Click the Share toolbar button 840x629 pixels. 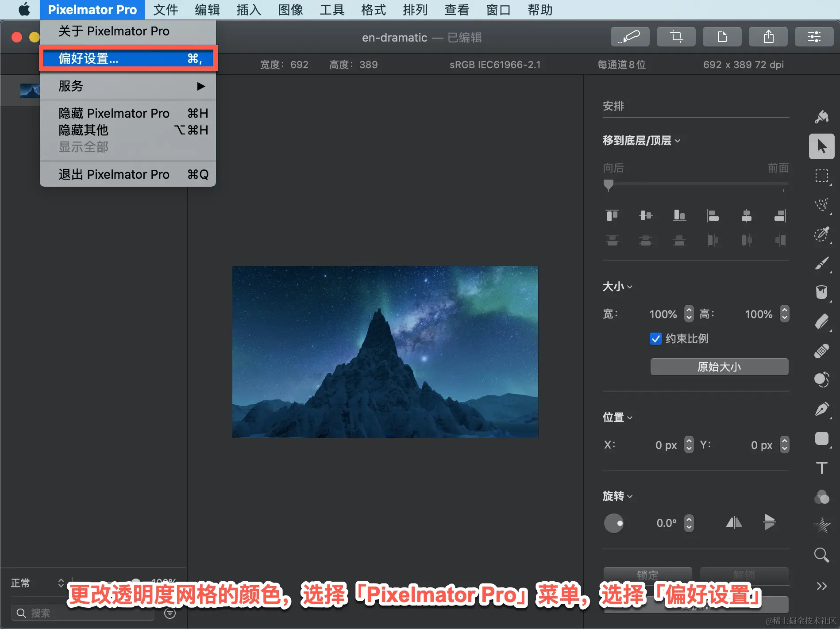click(x=768, y=37)
